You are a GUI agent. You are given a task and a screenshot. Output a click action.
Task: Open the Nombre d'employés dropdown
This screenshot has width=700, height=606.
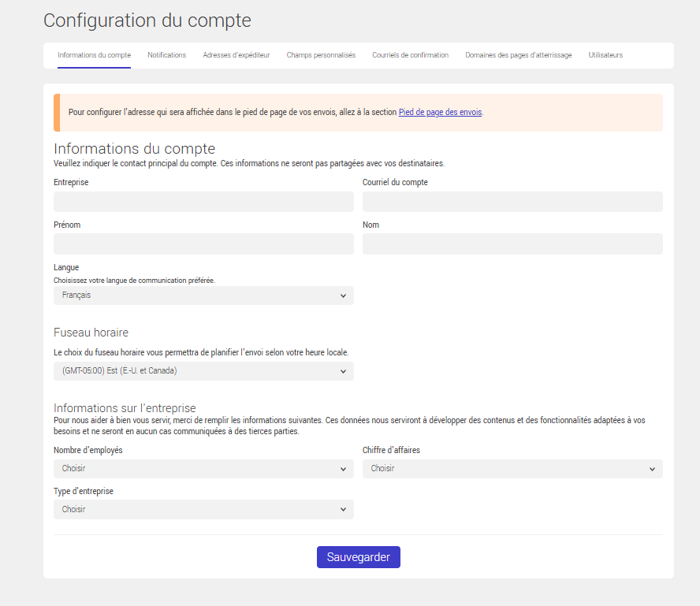click(203, 468)
